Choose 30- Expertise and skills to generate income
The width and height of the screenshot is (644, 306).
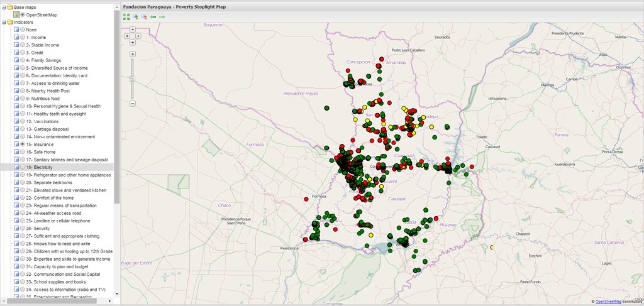[68, 260]
